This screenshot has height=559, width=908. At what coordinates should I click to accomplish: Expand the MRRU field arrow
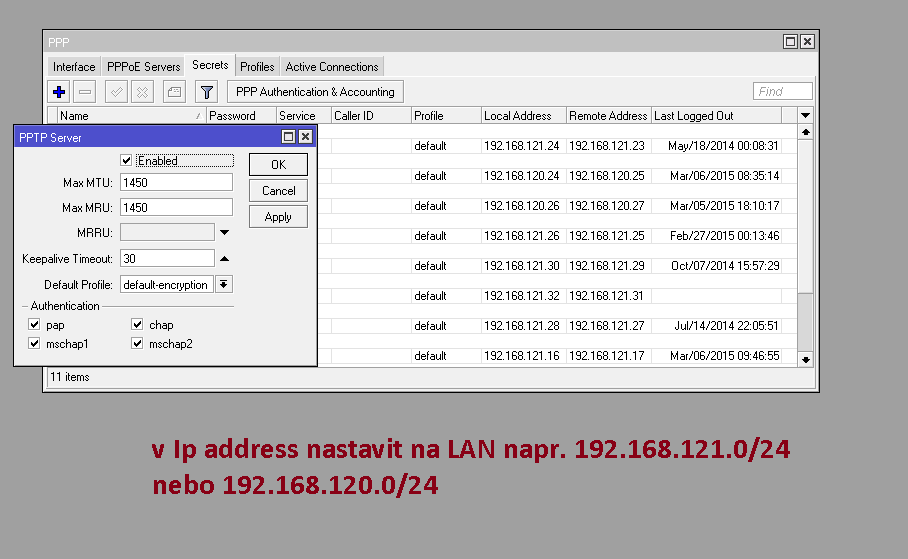(224, 232)
